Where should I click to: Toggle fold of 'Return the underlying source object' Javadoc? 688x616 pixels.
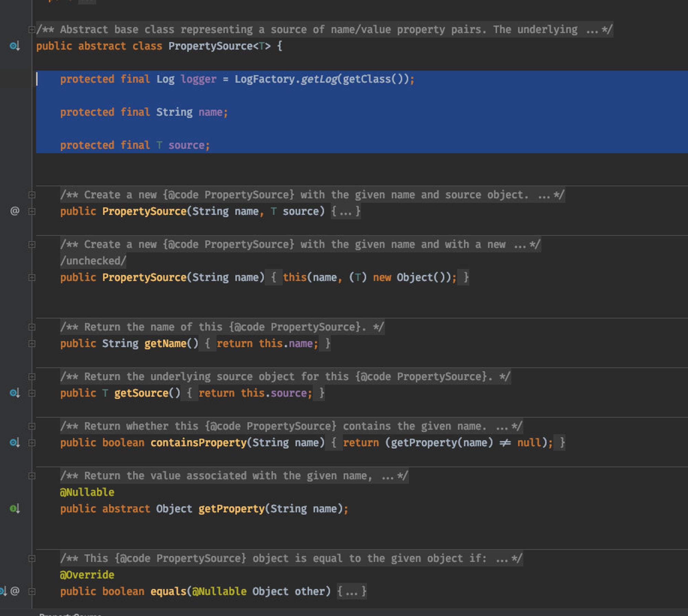pyautogui.click(x=32, y=377)
